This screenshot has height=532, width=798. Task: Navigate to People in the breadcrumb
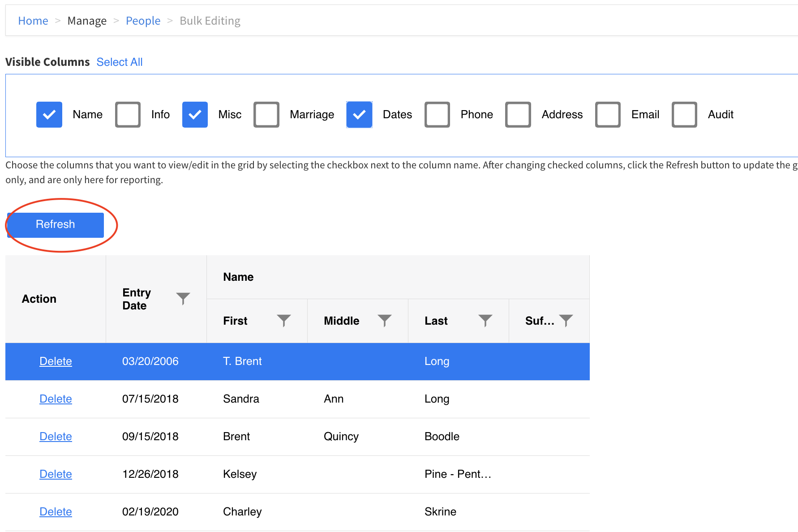click(143, 21)
